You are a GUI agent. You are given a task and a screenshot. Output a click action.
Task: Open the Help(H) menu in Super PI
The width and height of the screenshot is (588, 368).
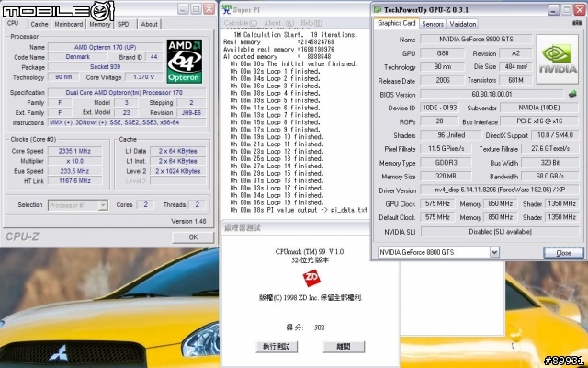(x=311, y=23)
